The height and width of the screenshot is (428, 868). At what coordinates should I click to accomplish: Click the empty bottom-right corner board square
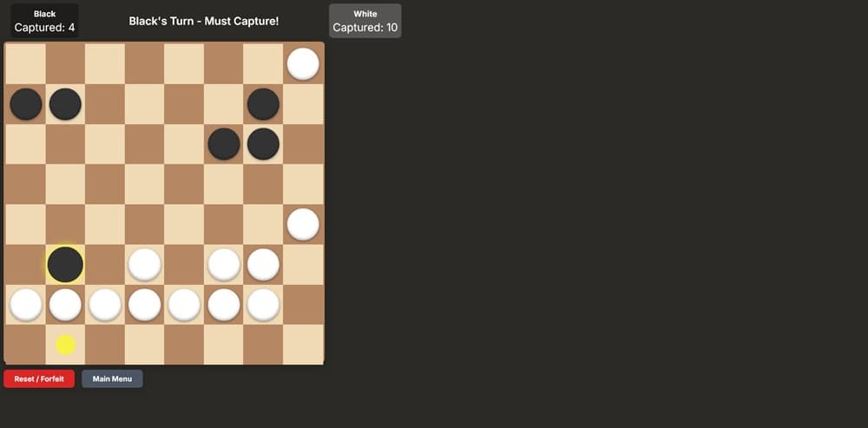tap(303, 345)
